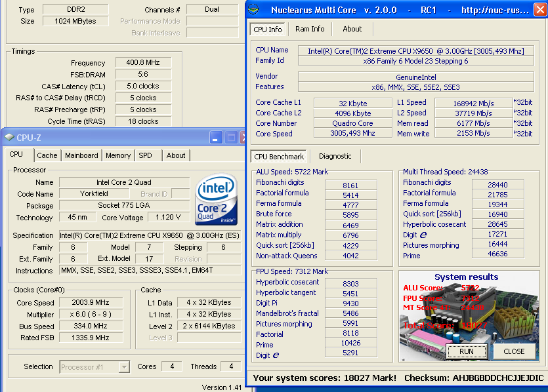This screenshot has width=548, height=392.
Task: Switch to the Ram Info tab
Action: click(x=310, y=29)
